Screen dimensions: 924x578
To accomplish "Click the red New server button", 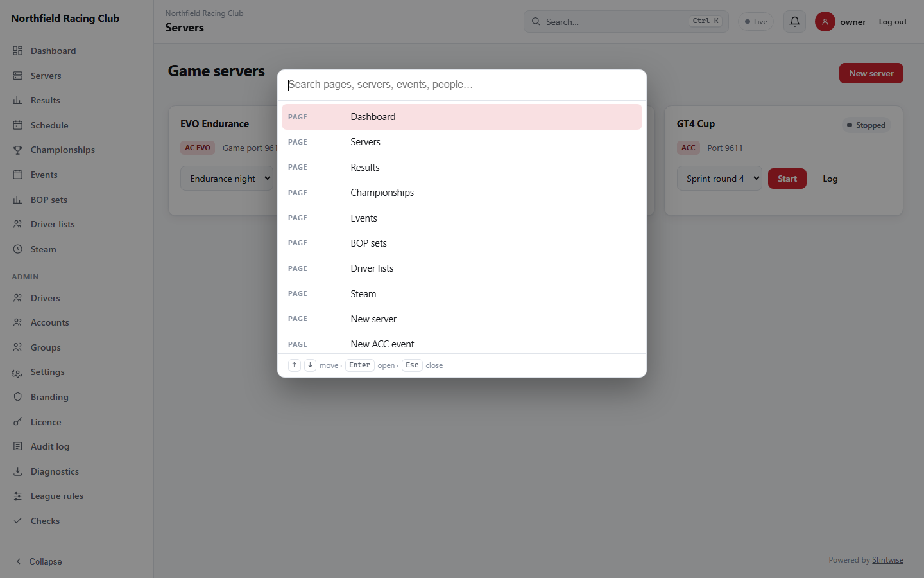I will [x=871, y=73].
